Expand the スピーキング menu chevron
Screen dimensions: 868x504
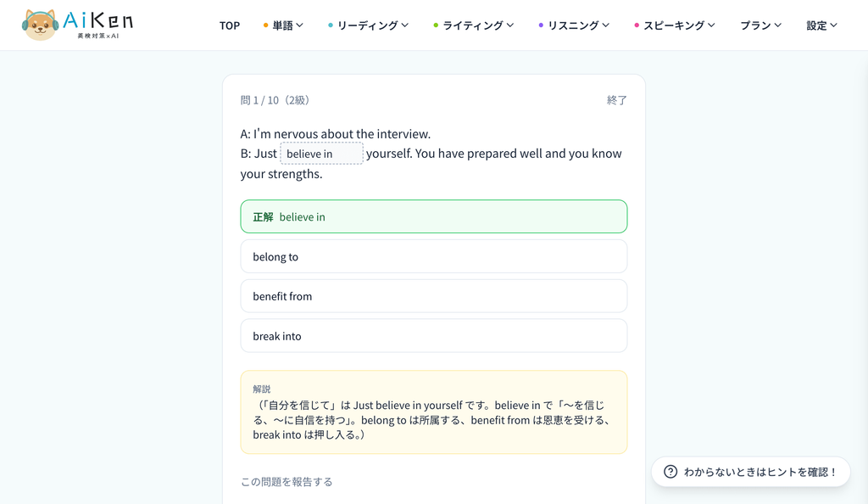[711, 25]
